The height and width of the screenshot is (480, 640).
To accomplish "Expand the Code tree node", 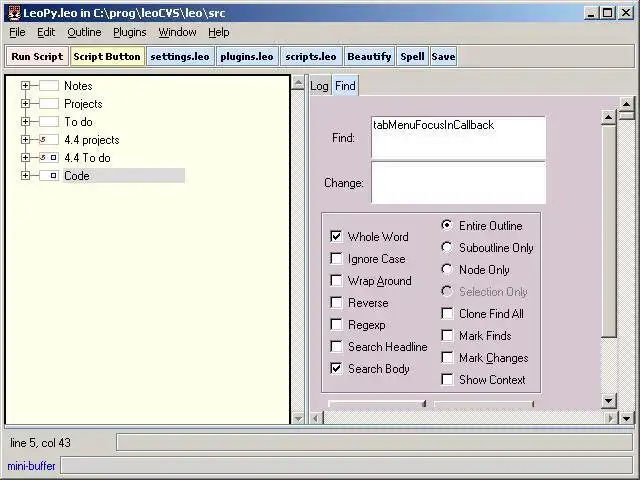I will click(x=25, y=176).
